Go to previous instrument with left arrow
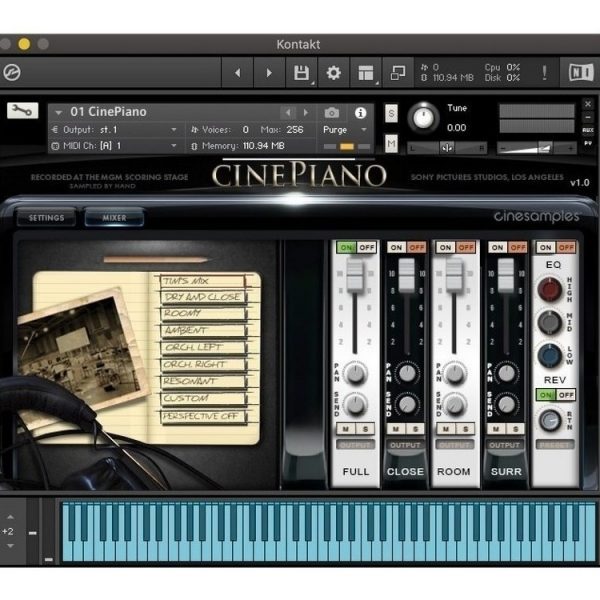This screenshot has width=600, height=600. pyautogui.click(x=238, y=72)
